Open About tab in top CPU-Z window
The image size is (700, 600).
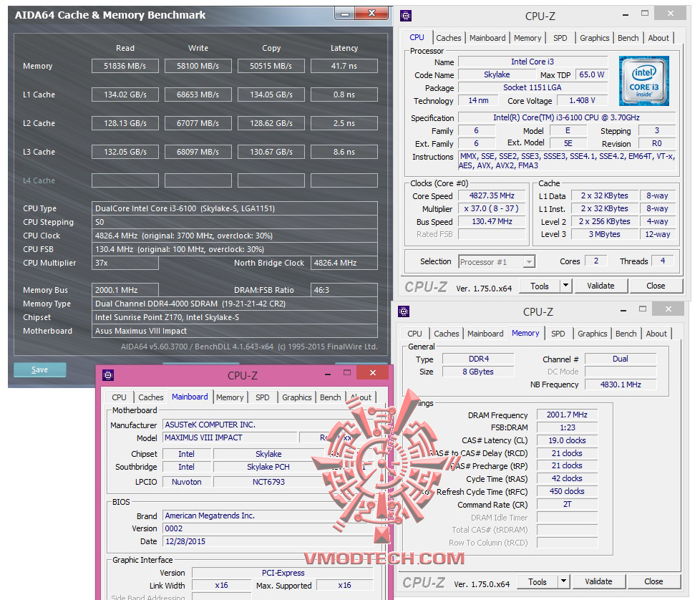coord(658,38)
